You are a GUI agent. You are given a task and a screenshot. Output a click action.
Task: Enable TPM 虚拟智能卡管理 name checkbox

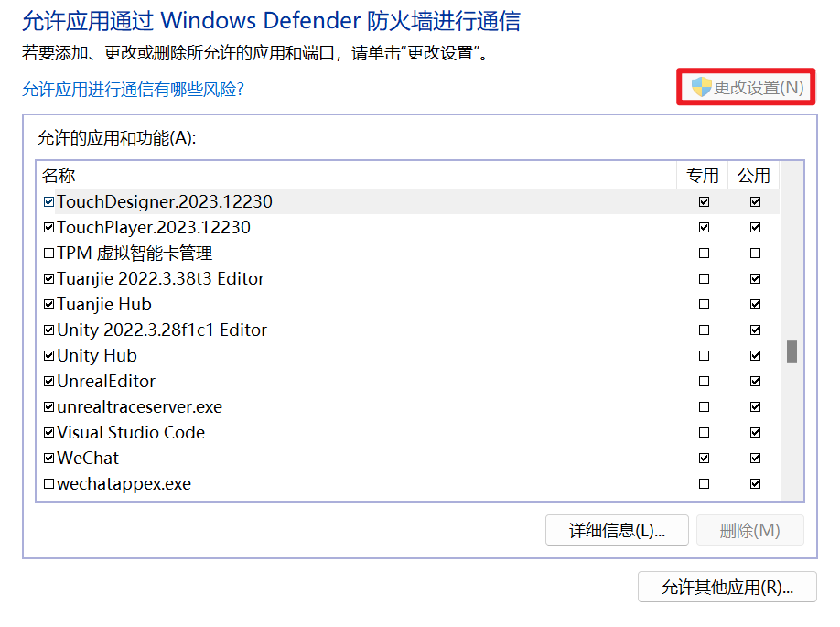[x=48, y=253]
